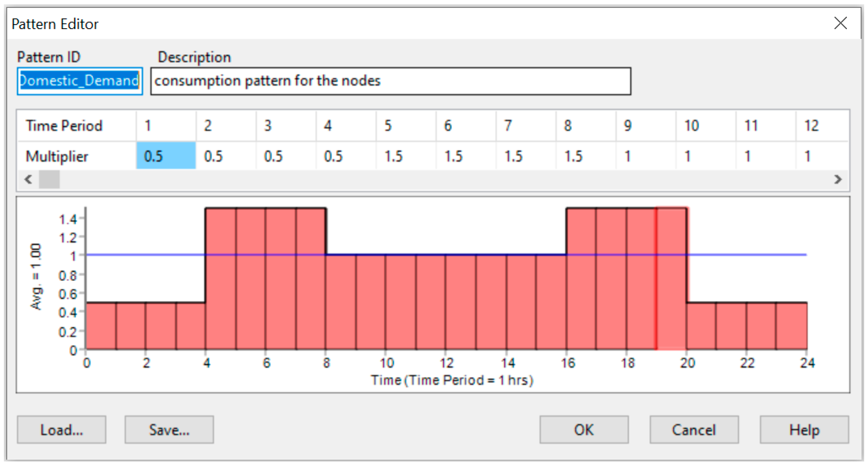This screenshot has width=868, height=466.
Task: Select multiplier cell for time period 12
Action: tap(822, 156)
